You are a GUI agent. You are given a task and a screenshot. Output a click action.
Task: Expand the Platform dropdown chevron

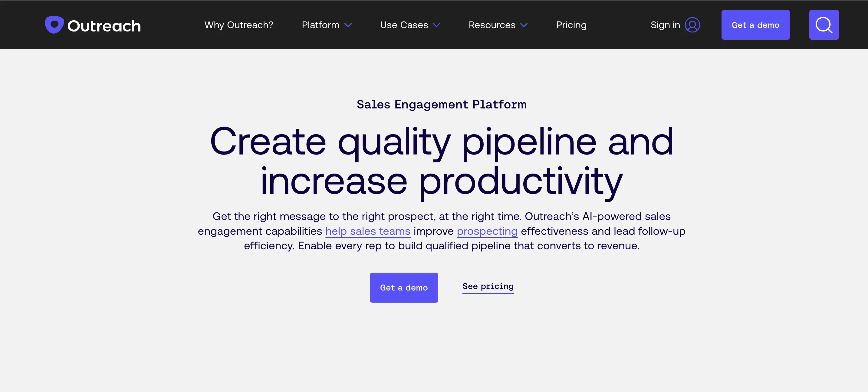348,25
